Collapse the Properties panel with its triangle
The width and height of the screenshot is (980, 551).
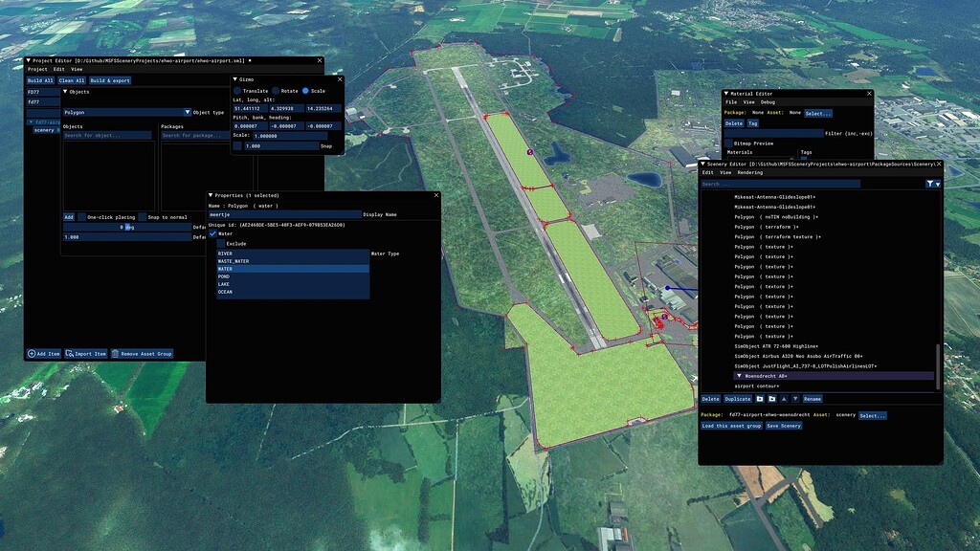[212, 195]
